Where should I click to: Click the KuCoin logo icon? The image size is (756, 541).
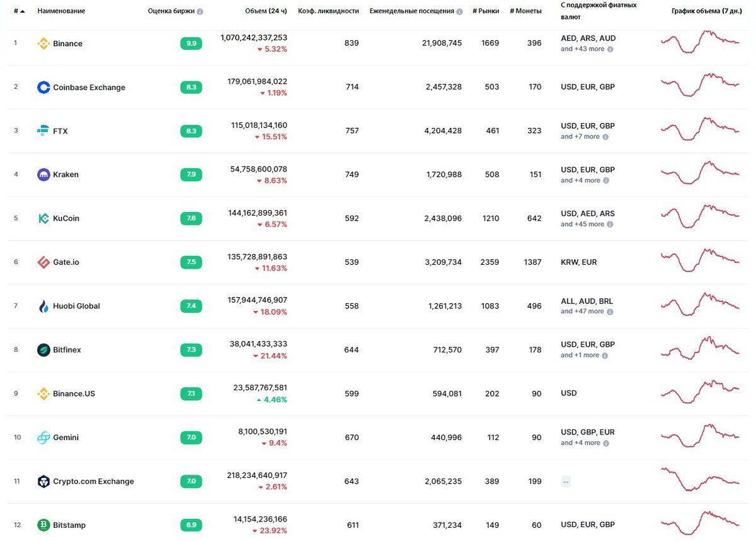(x=43, y=219)
